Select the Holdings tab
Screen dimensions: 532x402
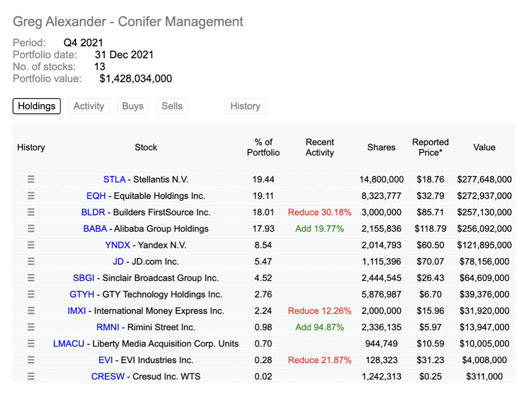coord(37,106)
